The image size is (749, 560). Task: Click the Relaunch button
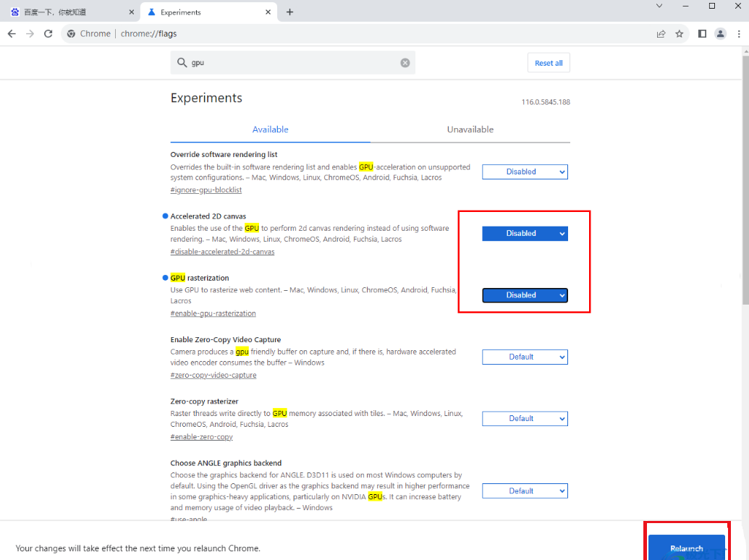[x=687, y=548]
